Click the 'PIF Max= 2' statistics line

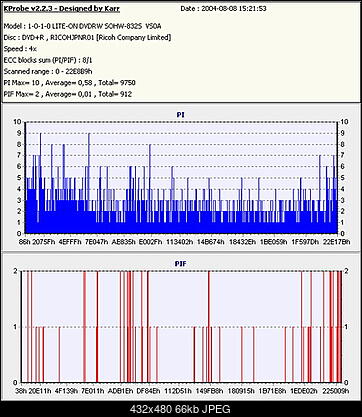pyautogui.click(x=68, y=94)
